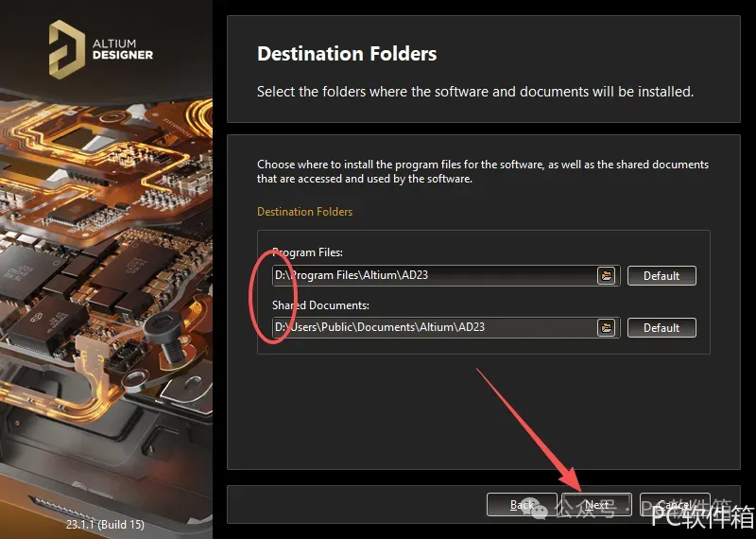Click the 'Shared Documents:' label
The image size is (756, 539).
click(320, 305)
